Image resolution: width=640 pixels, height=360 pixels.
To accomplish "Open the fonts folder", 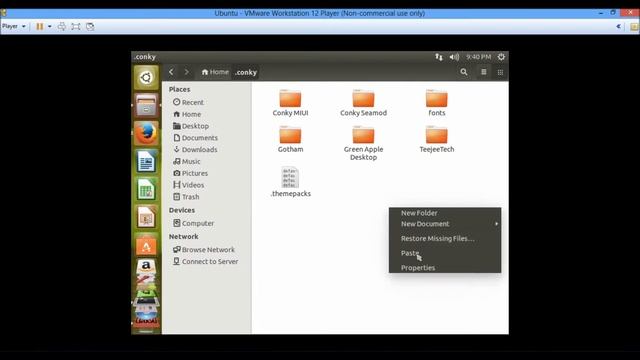I will 436,102.
